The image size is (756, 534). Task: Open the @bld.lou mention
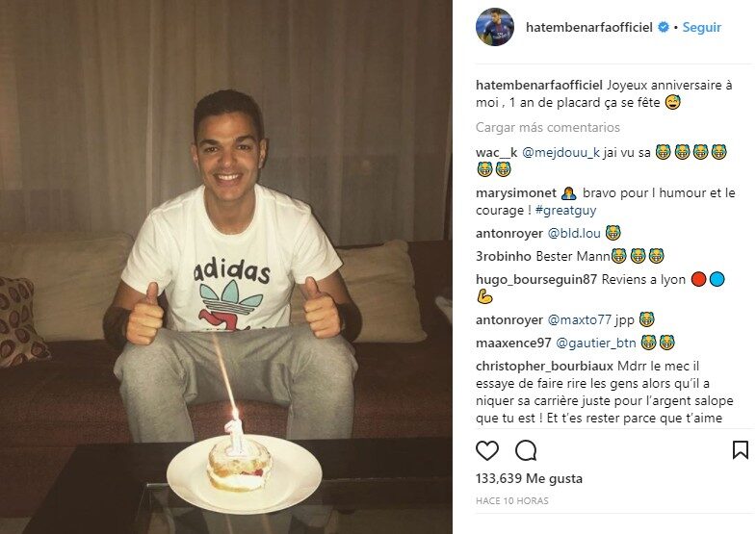[x=574, y=234]
